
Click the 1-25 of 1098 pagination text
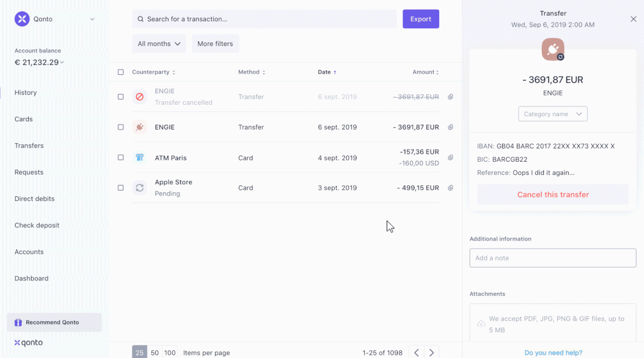point(382,353)
